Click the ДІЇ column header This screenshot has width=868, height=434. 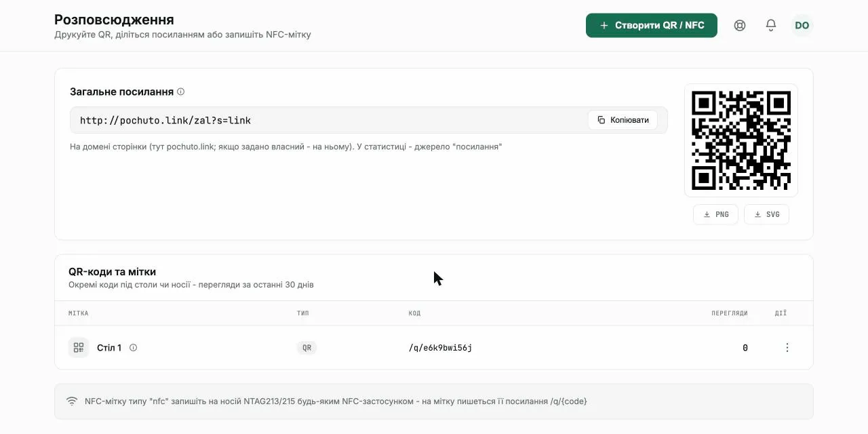781,313
